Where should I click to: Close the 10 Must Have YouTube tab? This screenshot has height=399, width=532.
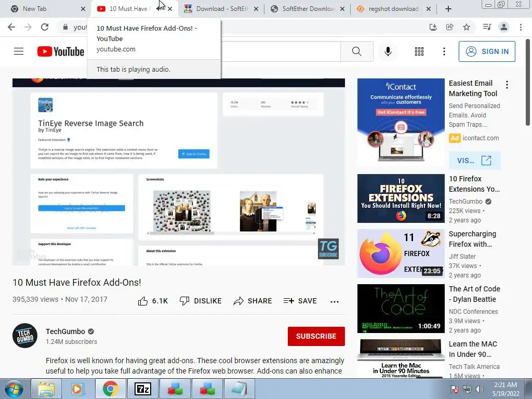pyautogui.click(x=170, y=9)
